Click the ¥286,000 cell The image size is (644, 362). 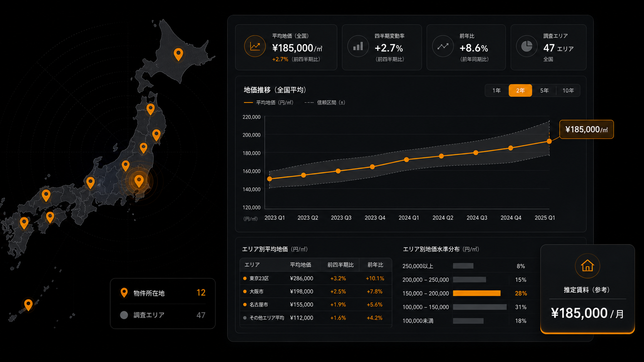(301, 278)
